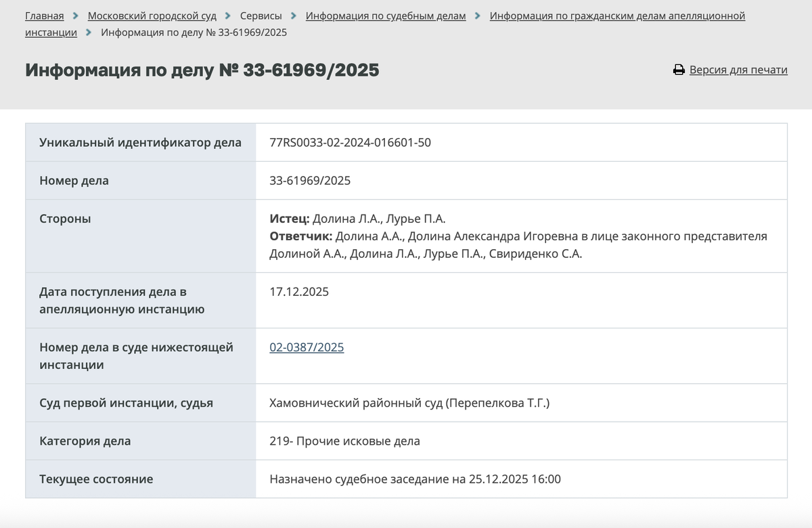Screen dimensions: 812x528
Task: Click breadcrumb chevron after Сервисы
Action: (x=294, y=16)
